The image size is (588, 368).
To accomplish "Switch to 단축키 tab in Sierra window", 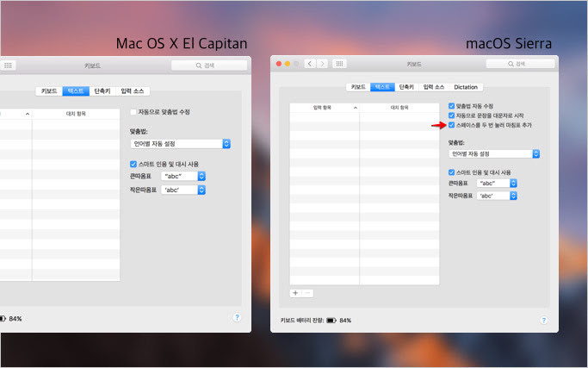I will point(406,87).
